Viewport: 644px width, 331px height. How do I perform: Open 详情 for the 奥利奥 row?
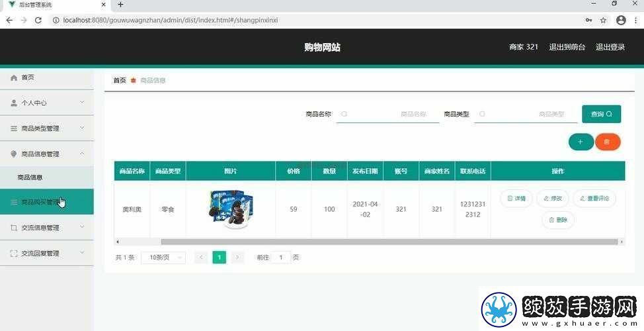(516, 199)
